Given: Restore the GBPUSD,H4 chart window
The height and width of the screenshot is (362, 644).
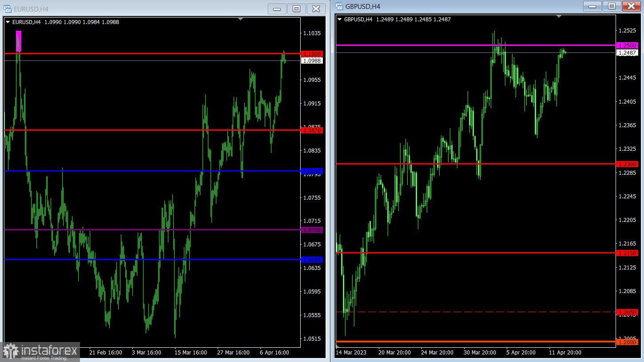Looking at the screenshot, I should (x=612, y=6).
